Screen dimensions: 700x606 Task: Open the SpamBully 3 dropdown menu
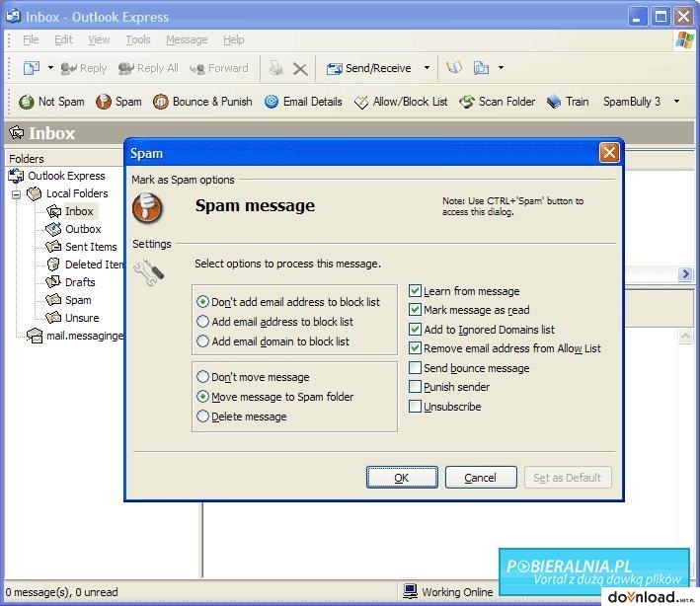(x=676, y=102)
